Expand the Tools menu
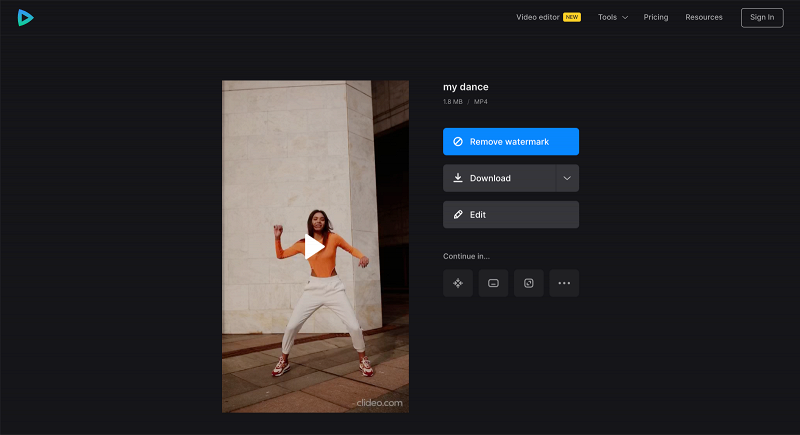The image size is (800, 435). [613, 17]
